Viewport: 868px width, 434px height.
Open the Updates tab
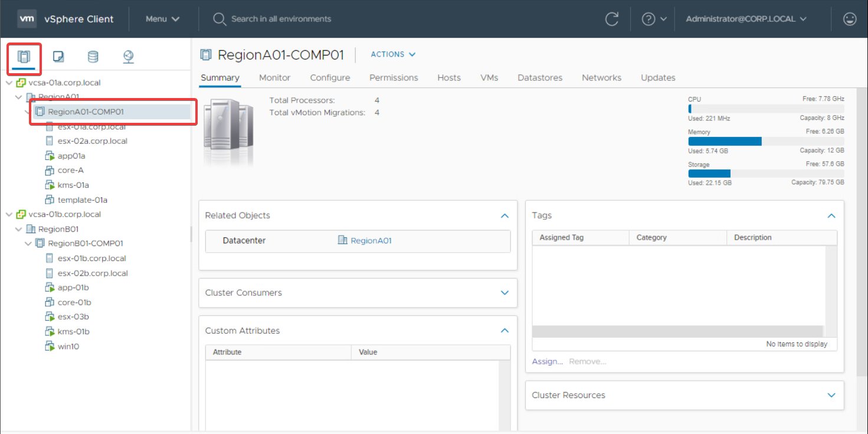[x=658, y=78]
